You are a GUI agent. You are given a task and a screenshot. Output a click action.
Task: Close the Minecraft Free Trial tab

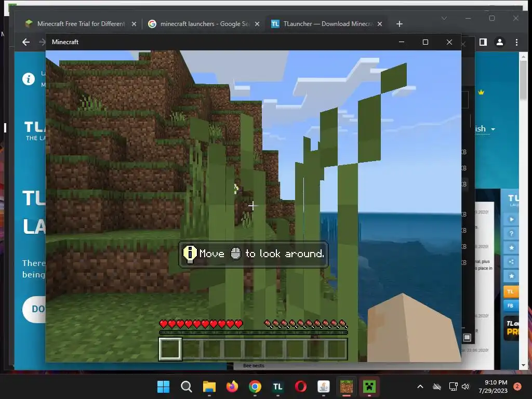coord(134,24)
